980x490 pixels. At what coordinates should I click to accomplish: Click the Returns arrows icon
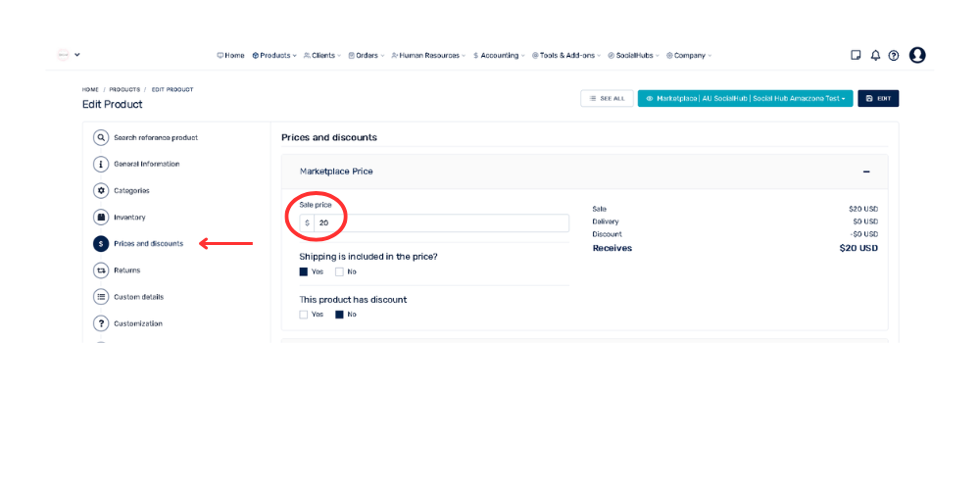101,270
